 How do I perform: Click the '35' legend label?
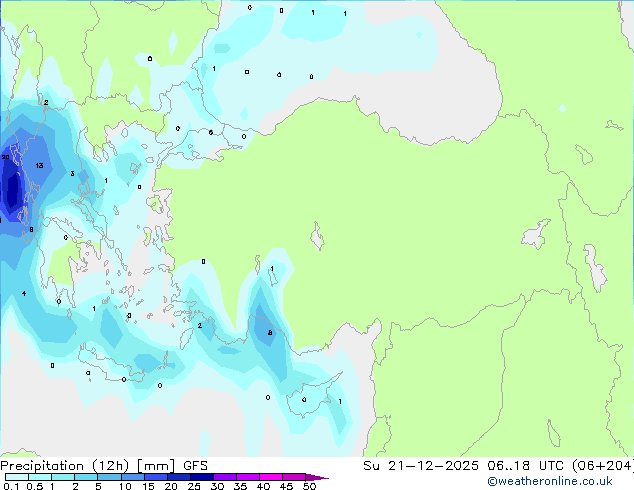point(240,486)
